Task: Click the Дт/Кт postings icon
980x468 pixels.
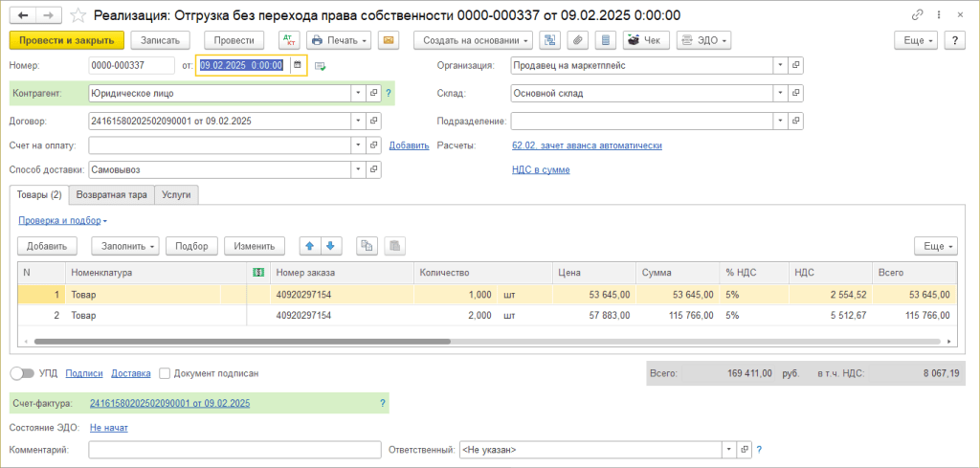Action: 288,40
